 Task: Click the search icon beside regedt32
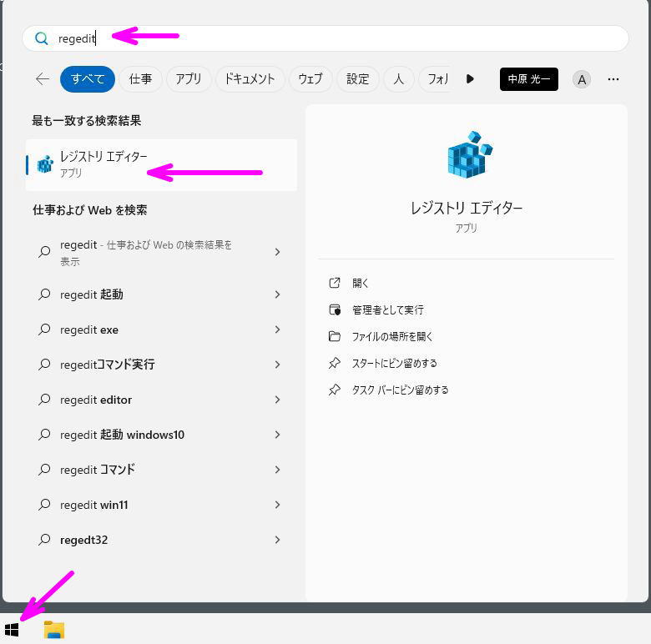pyautogui.click(x=44, y=540)
